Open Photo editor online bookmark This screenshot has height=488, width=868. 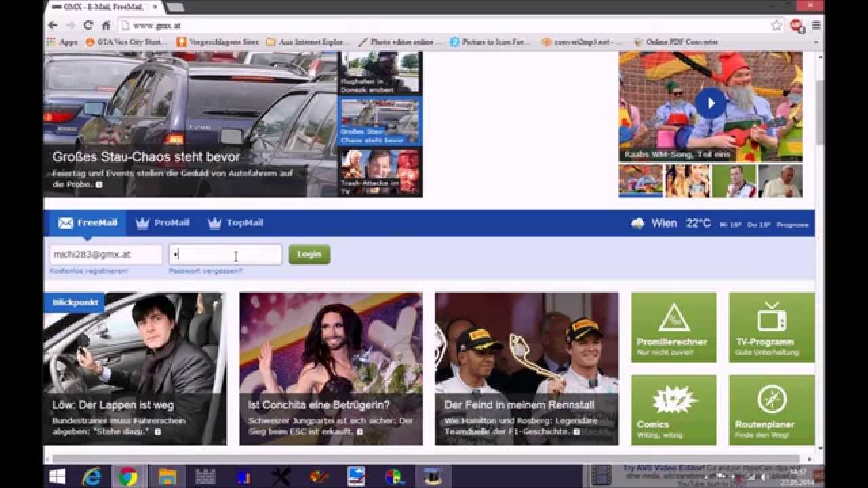(x=399, y=42)
